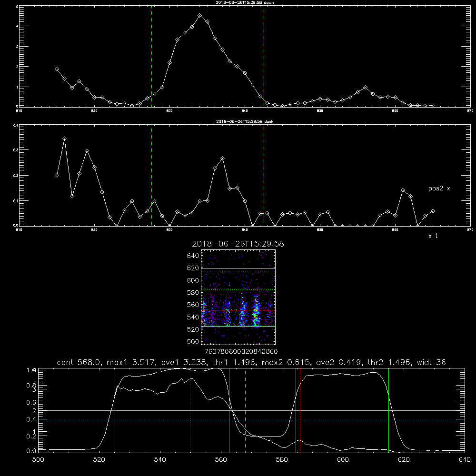The width and height of the screenshot is (476, 476).
Task: Click the orange dashed center line marker
Action: click(245, 410)
